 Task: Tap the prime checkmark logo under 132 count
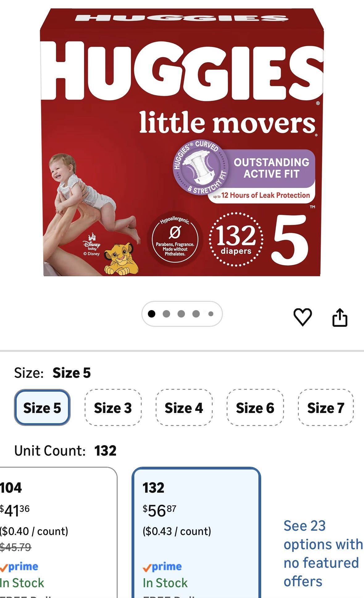tap(162, 566)
